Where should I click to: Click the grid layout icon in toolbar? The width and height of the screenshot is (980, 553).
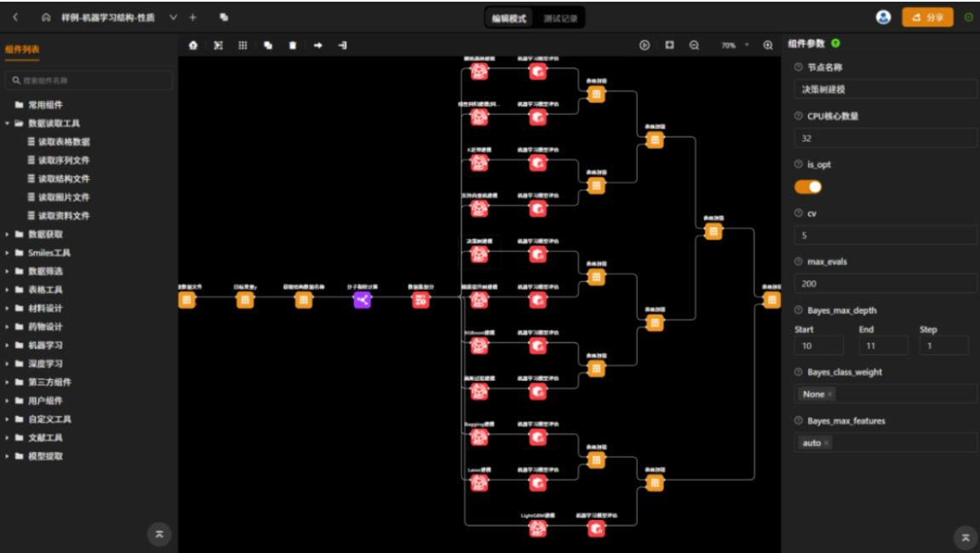pyautogui.click(x=243, y=45)
